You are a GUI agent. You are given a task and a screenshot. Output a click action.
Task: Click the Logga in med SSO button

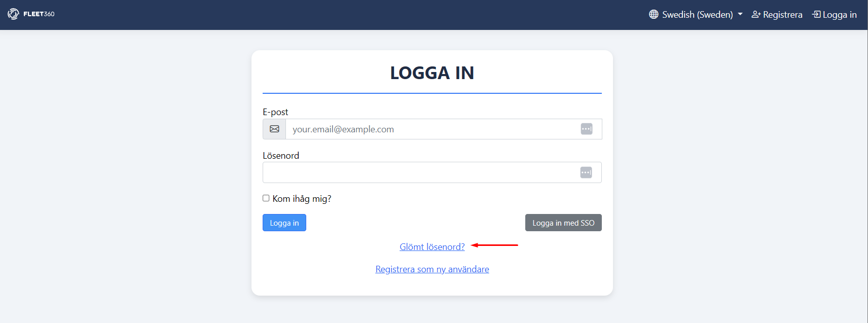(563, 223)
